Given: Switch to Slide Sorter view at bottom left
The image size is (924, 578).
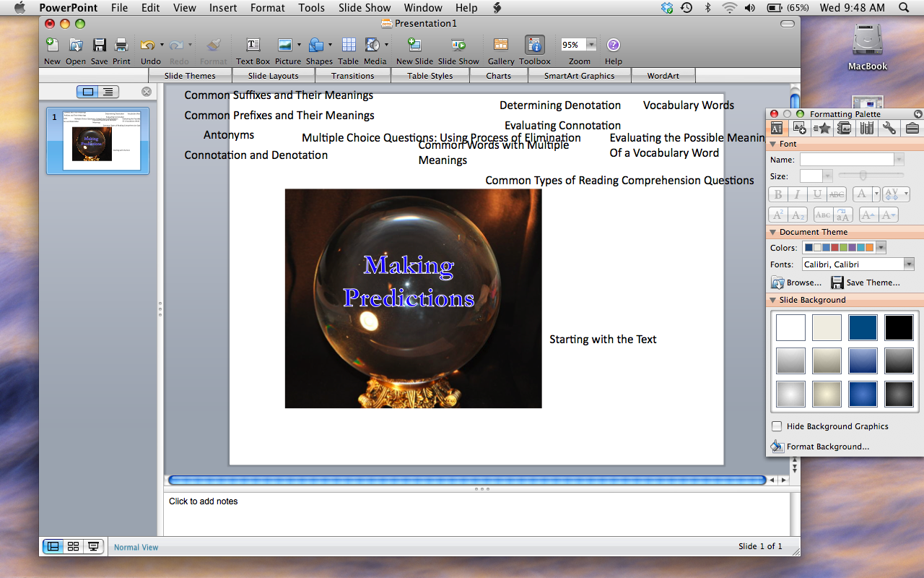Looking at the screenshot, I should [x=73, y=546].
